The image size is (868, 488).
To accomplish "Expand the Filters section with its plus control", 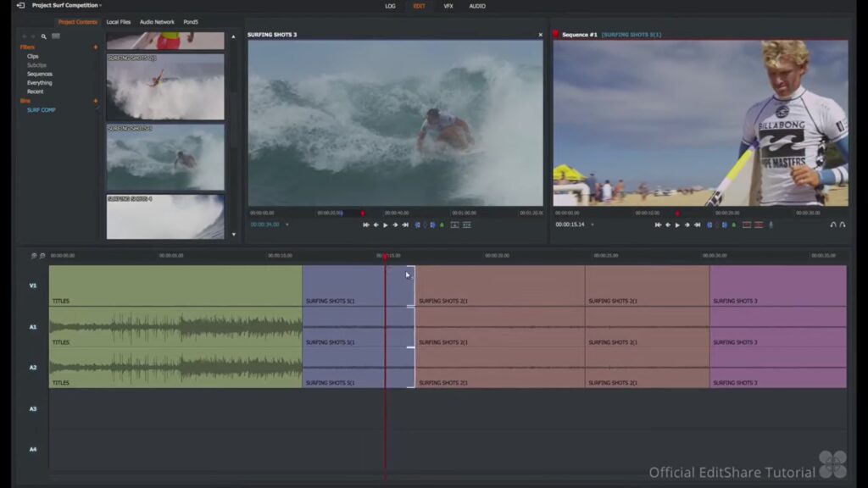I will (96, 47).
